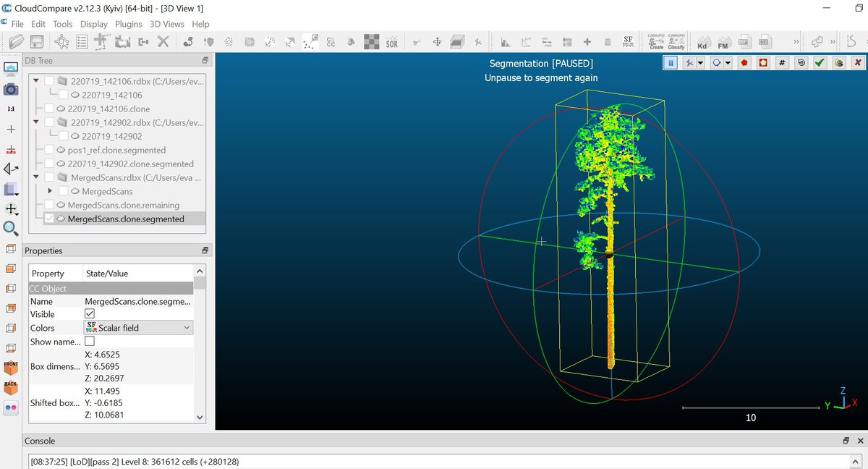Tick the 220719_142902 cloud checkbox
The image size is (868, 469).
(x=64, y=136)
